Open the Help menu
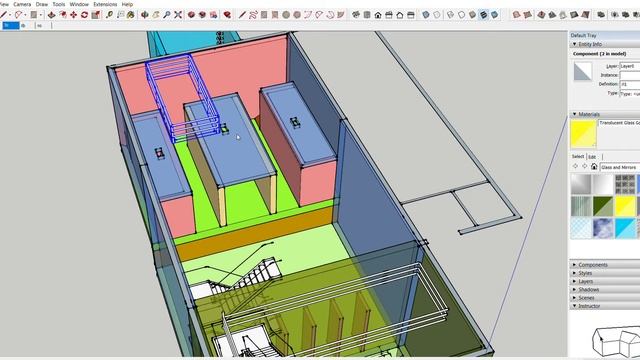This screenshot has width=640, height=360. (127, 4)
